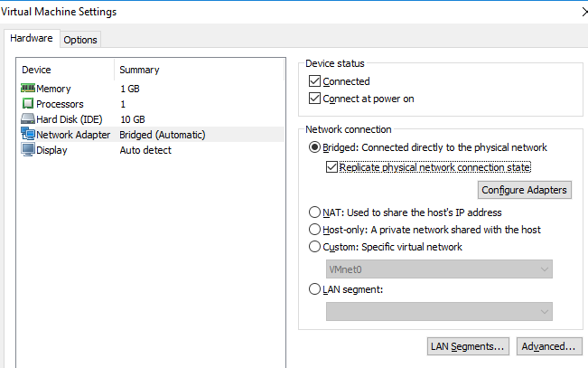This screenshot has width=588, height=368.
Task: Toggle Connect at power on
Action: 314,99
